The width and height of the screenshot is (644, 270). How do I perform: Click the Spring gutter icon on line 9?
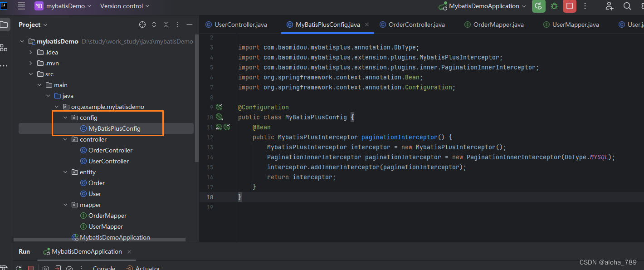tap(219, 107)
